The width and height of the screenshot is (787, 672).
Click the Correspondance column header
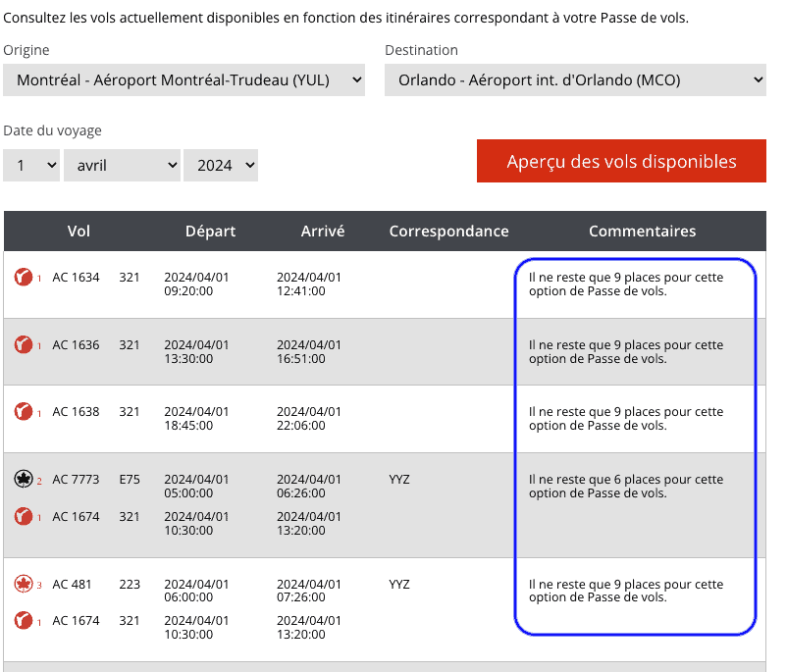coord(448,232)
